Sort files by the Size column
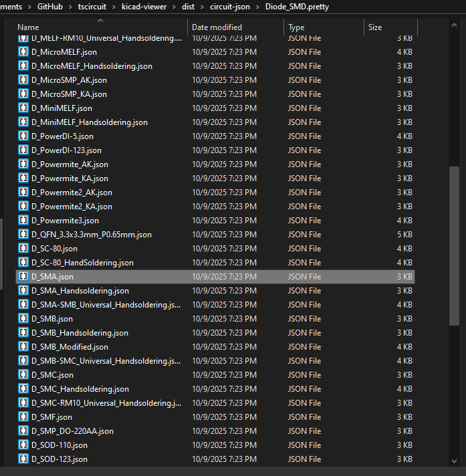The image size is (466, 476). [375, 27]
